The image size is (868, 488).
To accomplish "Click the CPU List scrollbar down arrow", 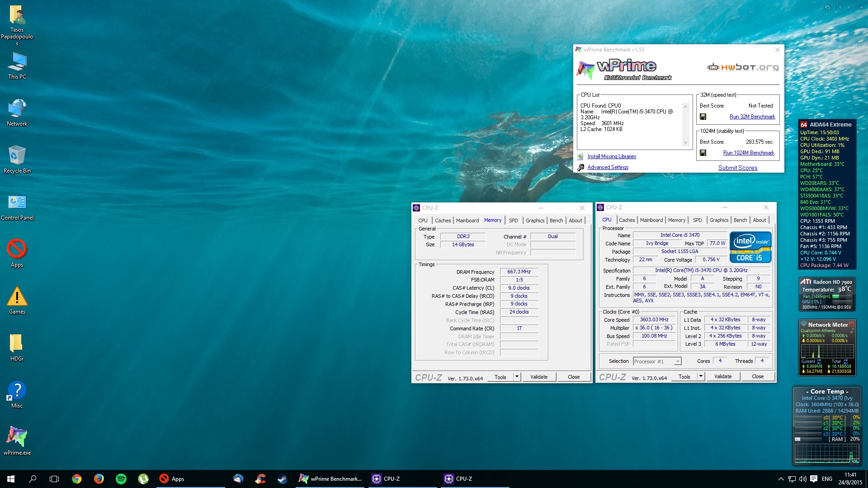I will (685, 143).
